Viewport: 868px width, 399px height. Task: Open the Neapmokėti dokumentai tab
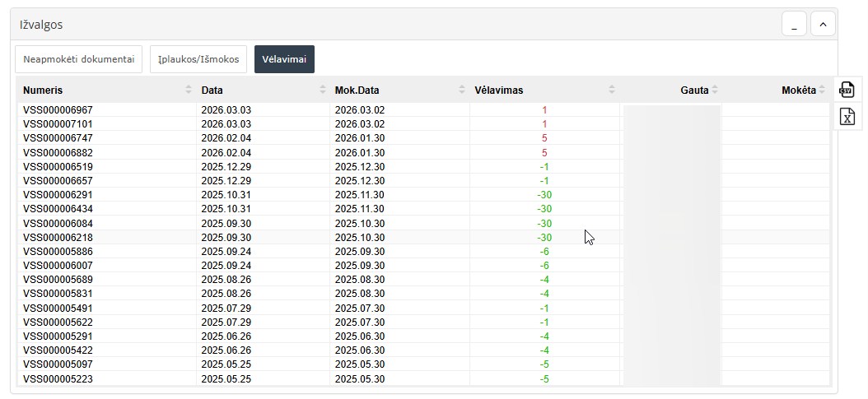pyautogui.click(x=79, y=59)
